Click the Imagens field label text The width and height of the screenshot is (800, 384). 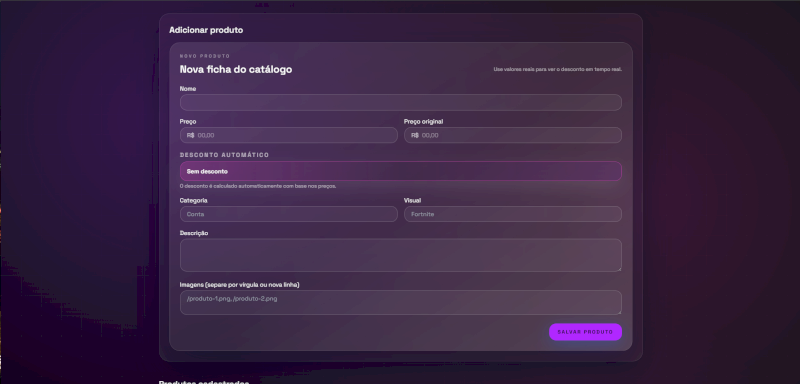tap(239, 285)
